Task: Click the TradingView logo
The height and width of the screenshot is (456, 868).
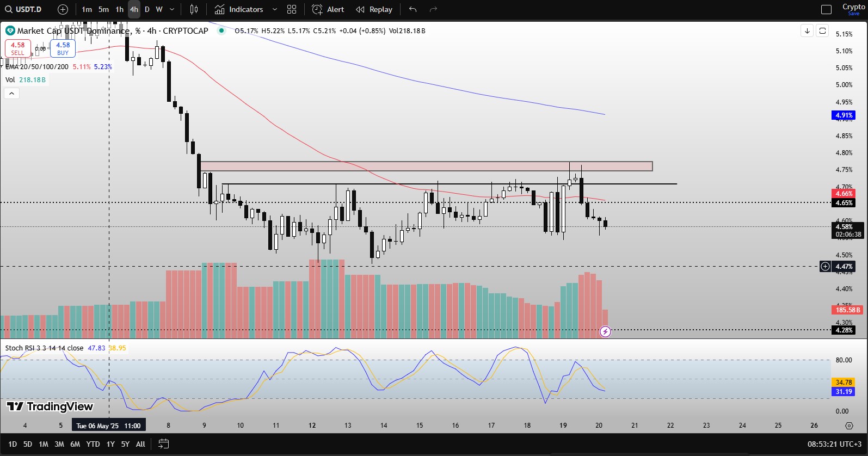Action: (x=50, y=406)
